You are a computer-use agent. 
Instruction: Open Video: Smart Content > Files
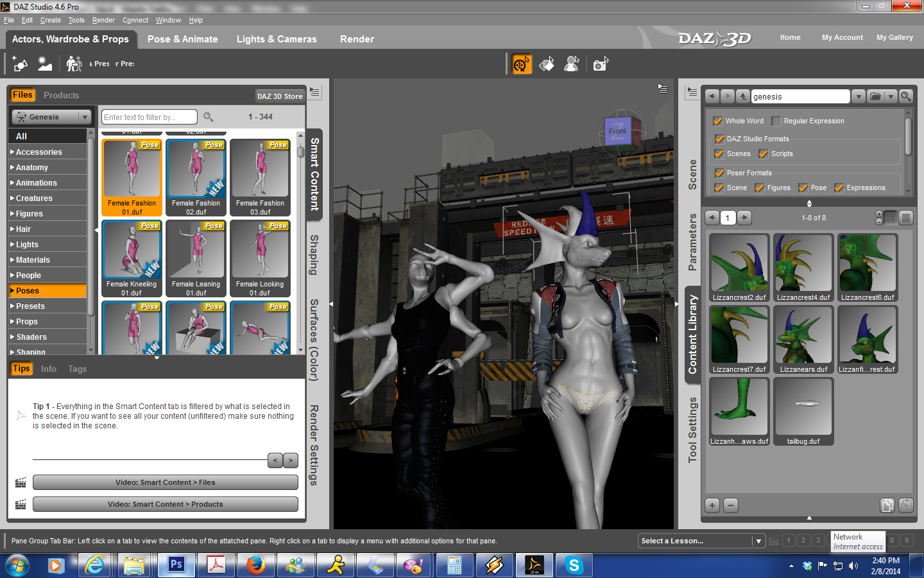click(165, 482)
